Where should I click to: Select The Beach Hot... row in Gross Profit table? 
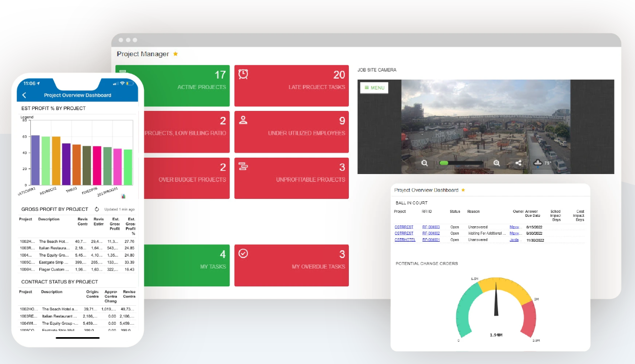78,241
